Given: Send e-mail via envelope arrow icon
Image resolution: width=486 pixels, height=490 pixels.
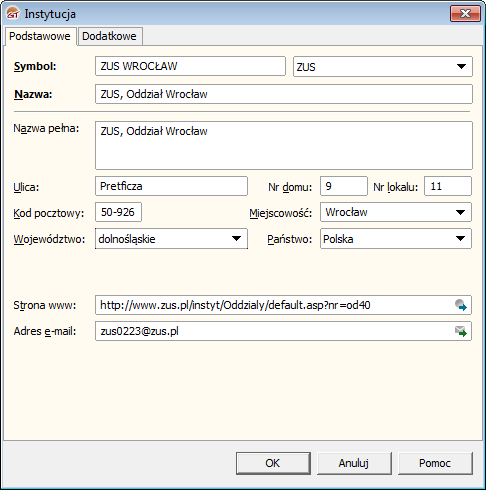Looking at the screenshot, I should 461,331.
